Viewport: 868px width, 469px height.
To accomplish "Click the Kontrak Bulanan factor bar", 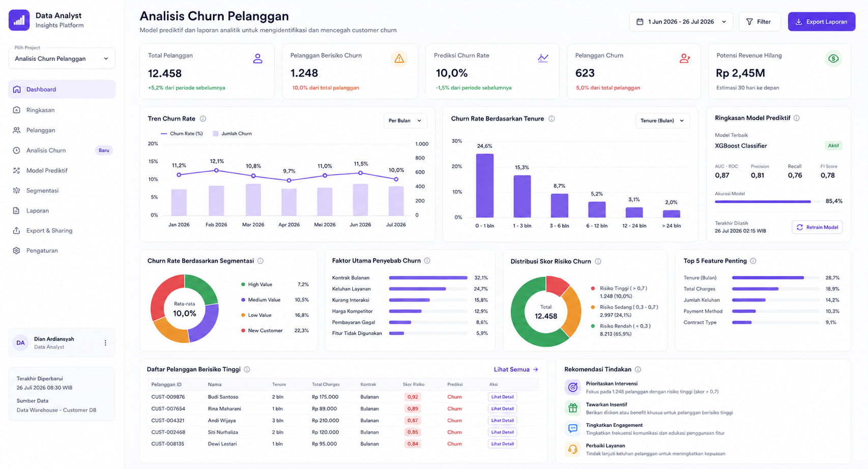I will pos(428,278).
